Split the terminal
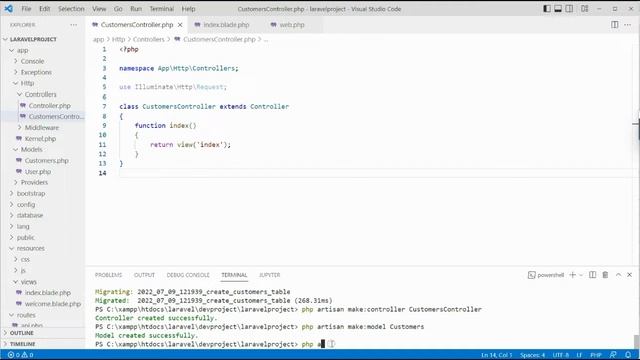The width and height of the screenshot is (640, 360). (593, 275)
